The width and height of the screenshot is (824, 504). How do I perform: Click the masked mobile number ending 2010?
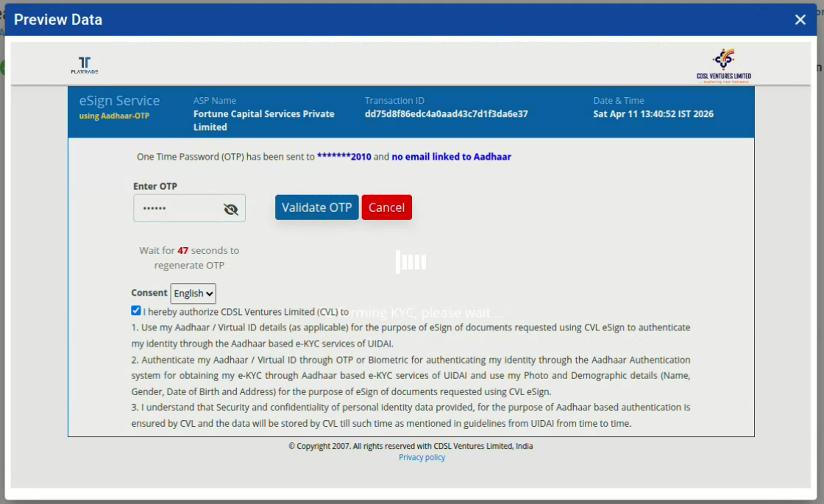click(x=344, y=157)
